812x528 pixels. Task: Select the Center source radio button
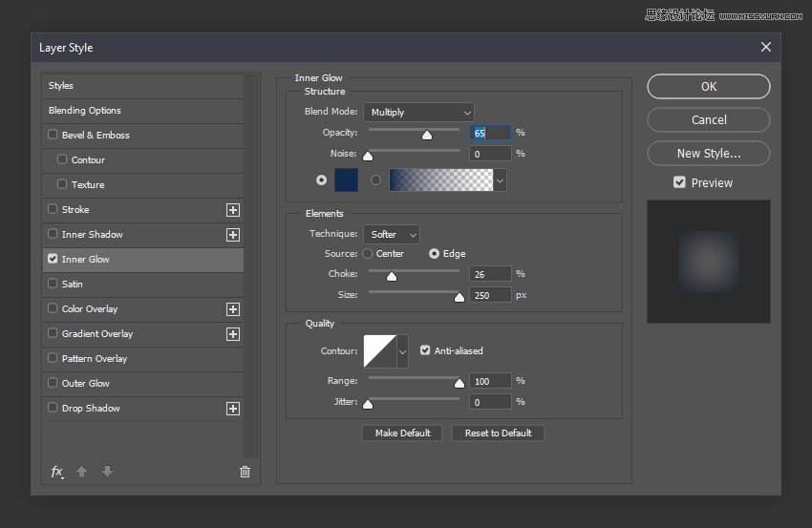pos(368,254)
